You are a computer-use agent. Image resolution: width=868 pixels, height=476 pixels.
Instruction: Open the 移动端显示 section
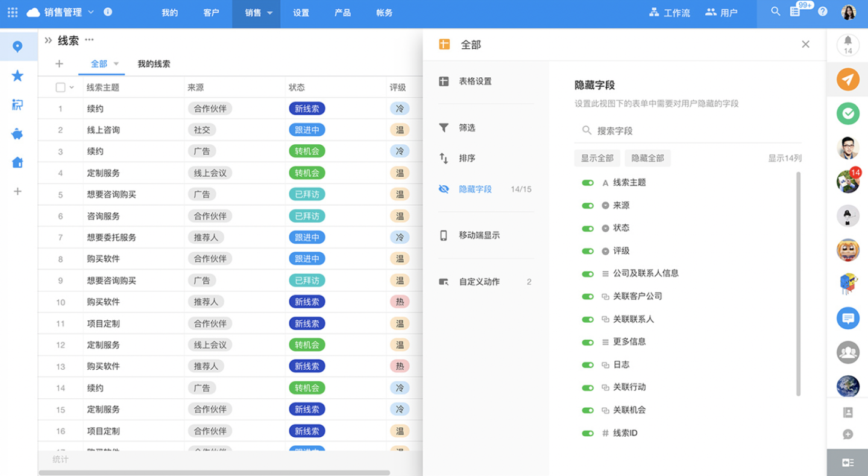click(x=479, y=235)
